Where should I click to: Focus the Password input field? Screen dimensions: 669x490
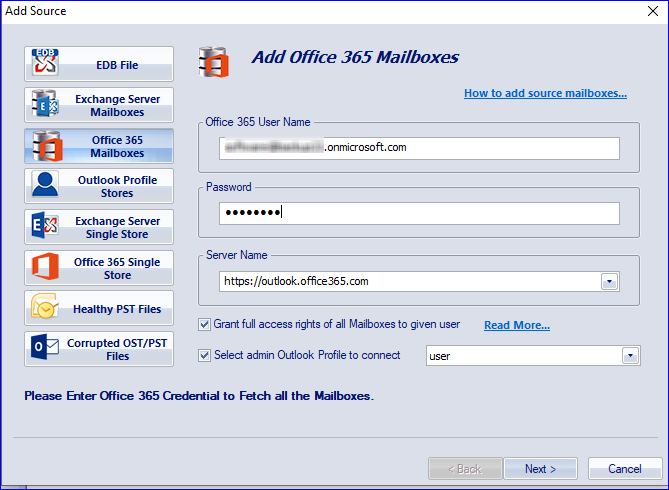419,213
